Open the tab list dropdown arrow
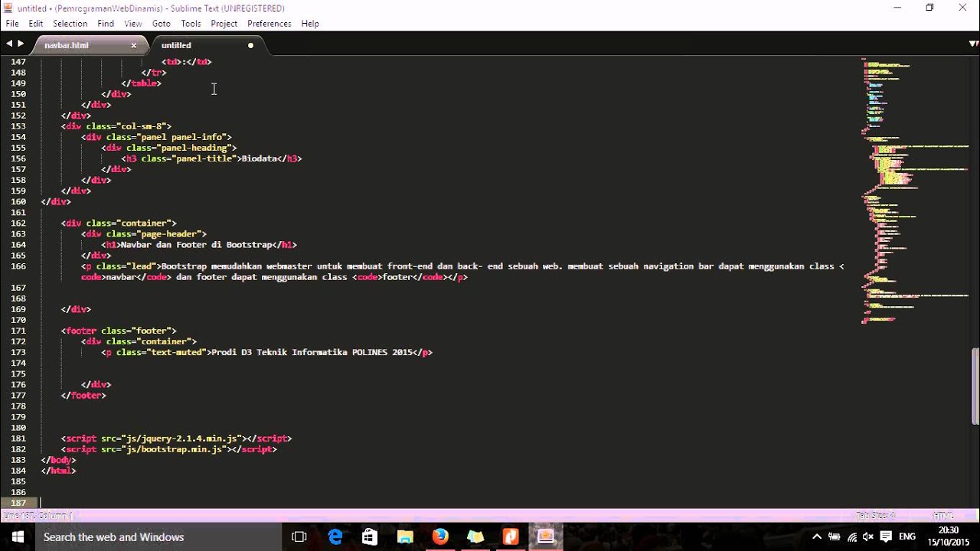980x551 pixels. pyautogui.click(x=973, y=44)
